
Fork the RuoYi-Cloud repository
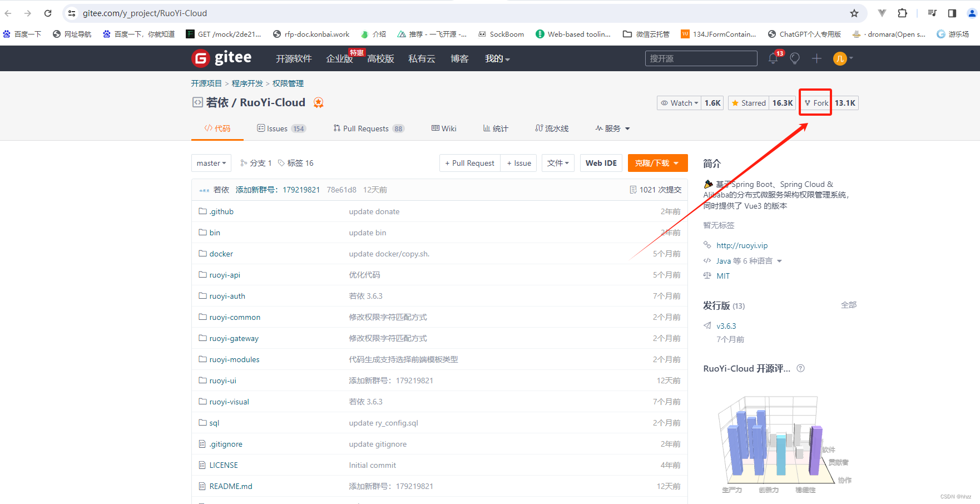coord(816,103)
